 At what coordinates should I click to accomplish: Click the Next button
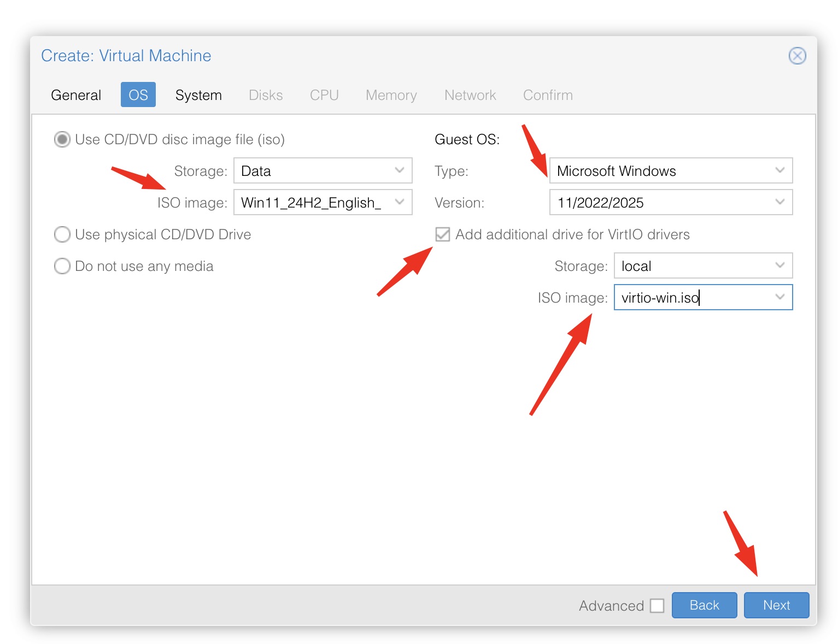[x=776, y=605]
